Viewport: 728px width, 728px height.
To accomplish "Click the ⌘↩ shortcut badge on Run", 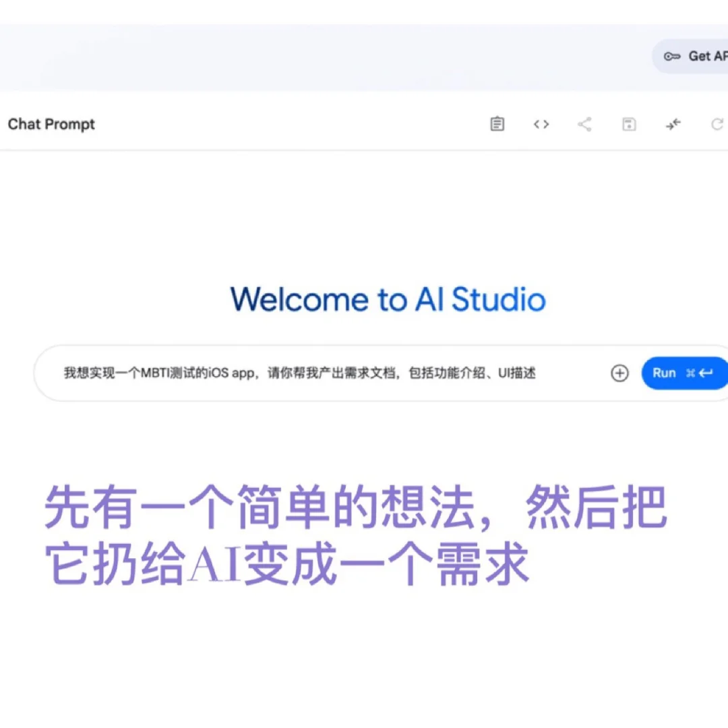I will (x=698, y=373).
